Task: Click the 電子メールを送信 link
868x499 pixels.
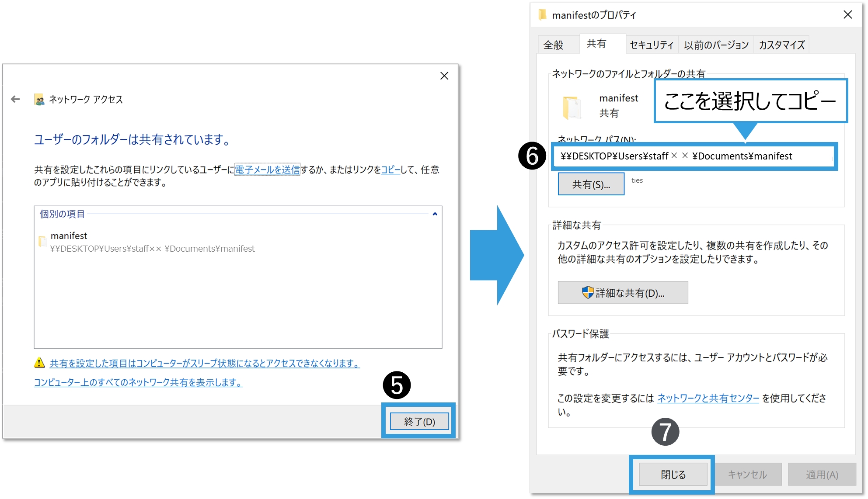Action: (x=267, y=170)
